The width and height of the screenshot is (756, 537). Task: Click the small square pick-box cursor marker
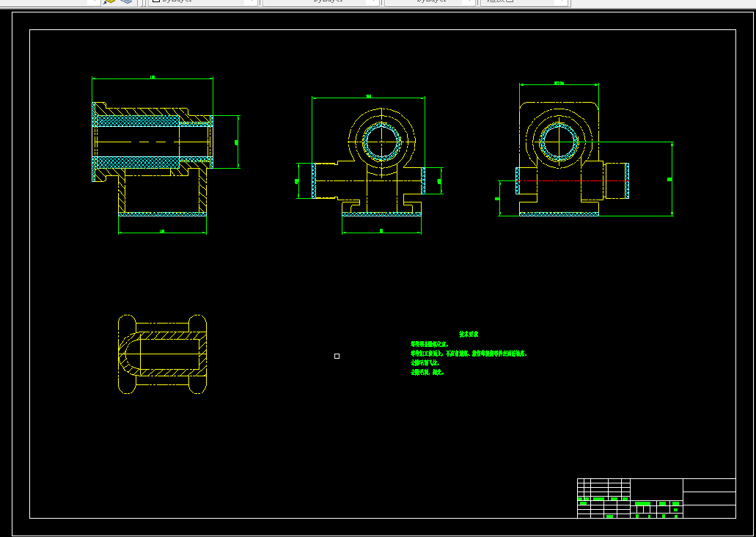pyautogui.click(x=337, y=356)
